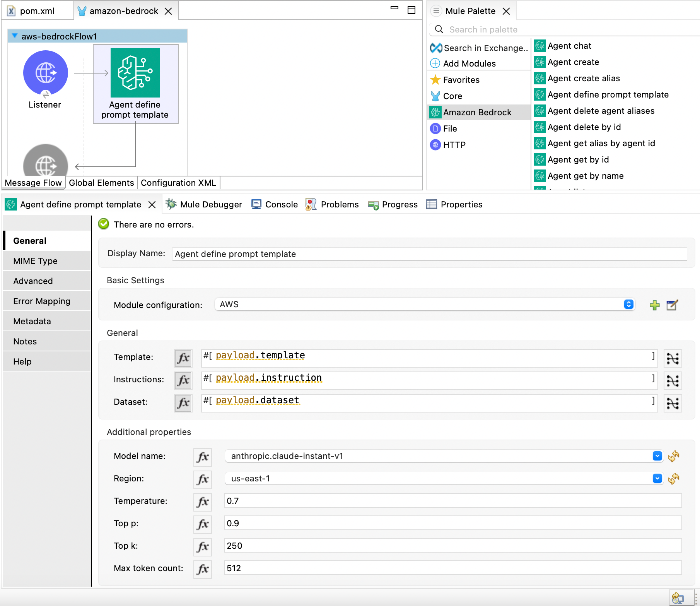Open the mapping view for Dataset field

pyautogui.click(x=673, y=403)
